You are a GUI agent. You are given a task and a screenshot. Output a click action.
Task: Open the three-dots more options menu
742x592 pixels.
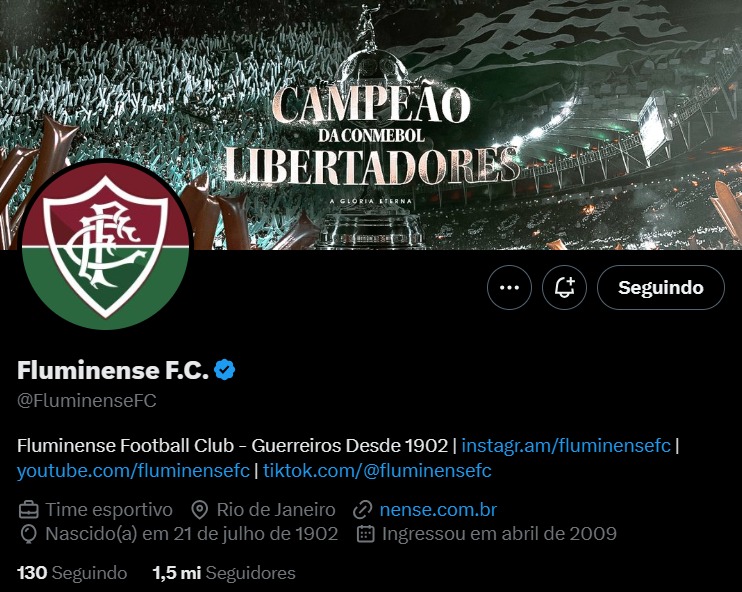click(509, 288)
